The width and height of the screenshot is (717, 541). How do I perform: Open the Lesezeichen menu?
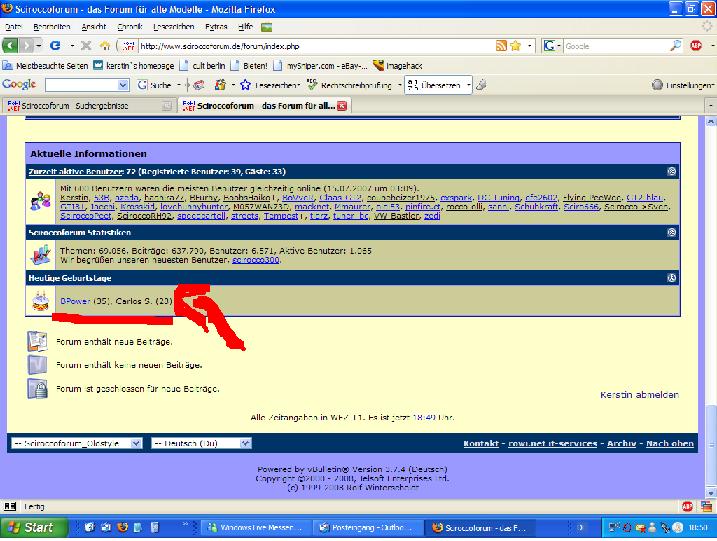click(x=174, y=27)
